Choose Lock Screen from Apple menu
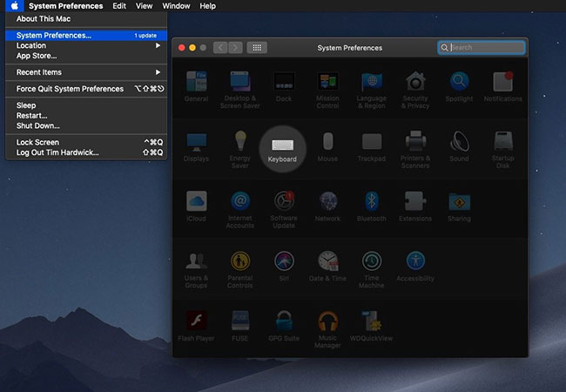 38,142
